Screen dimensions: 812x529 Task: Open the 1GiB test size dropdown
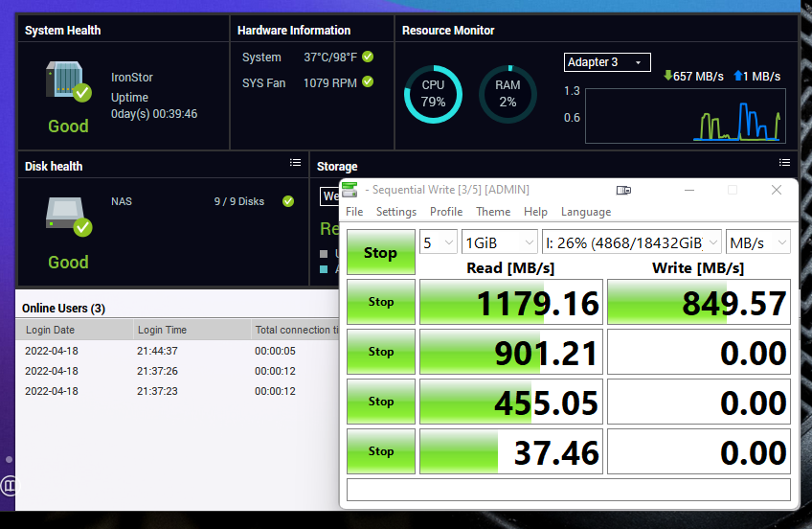click(499, 243)
